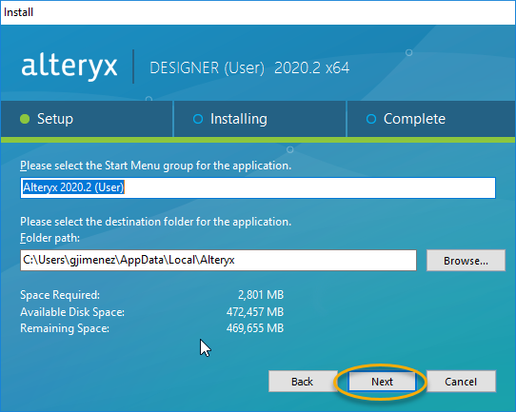Select the Complete step tab
Screen dimensions: 516x412
pyautogui.click(x=431, y=119)
